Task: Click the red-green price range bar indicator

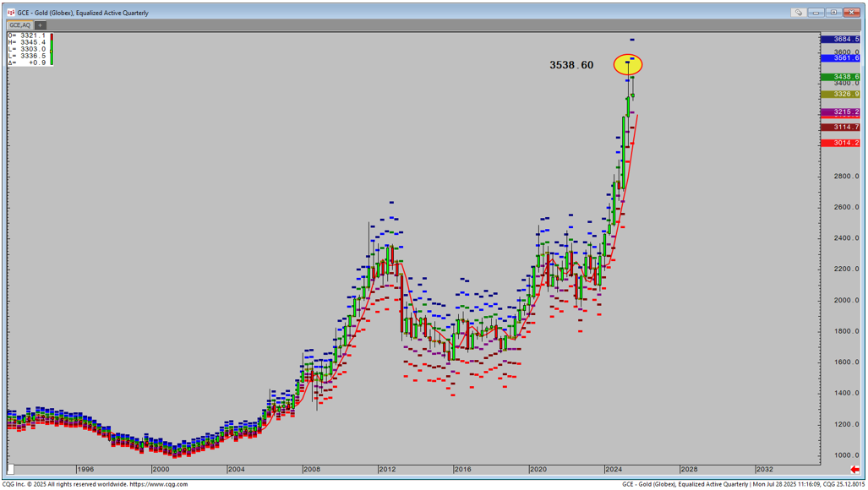Action: (x=52, y=49)
